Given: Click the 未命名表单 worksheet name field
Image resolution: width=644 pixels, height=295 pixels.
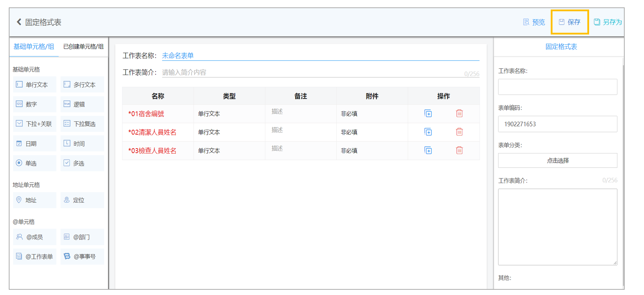Looking at the screenshot, I should (x=321, y=56).
